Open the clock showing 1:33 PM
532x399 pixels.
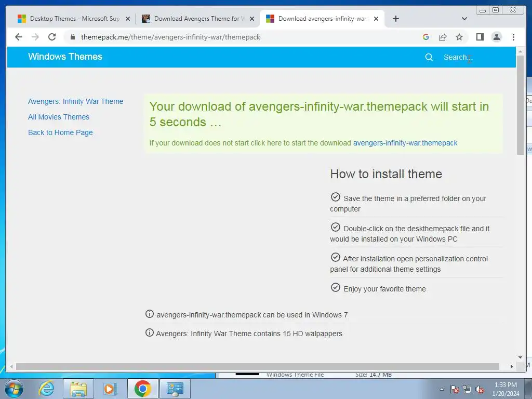point(506,389)
